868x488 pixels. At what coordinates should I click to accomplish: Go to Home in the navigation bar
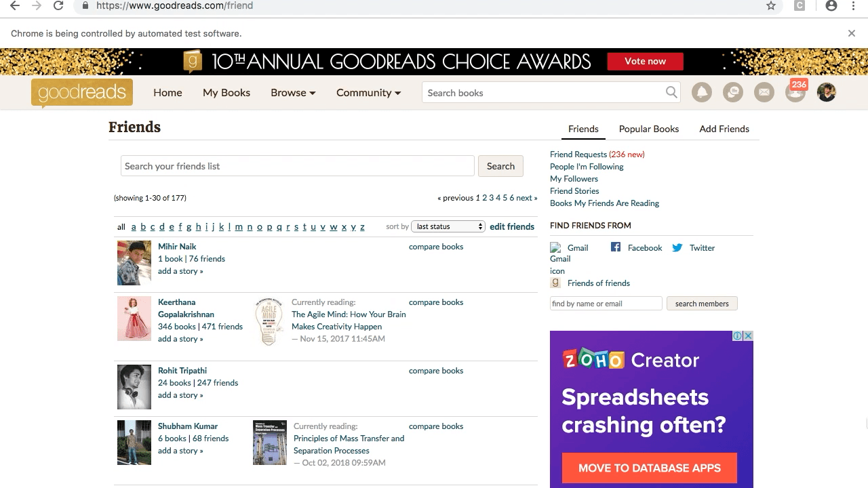coord(167,93)
